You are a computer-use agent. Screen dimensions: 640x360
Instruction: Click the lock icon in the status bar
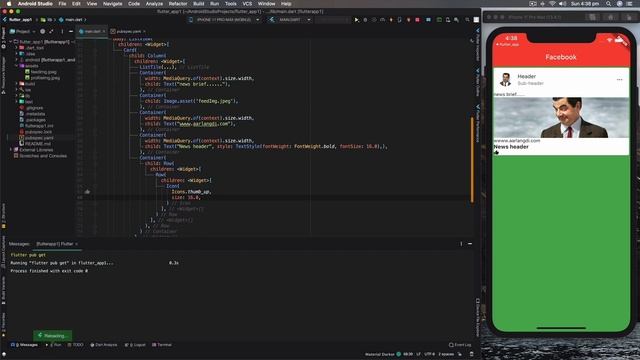pos(460,354)
